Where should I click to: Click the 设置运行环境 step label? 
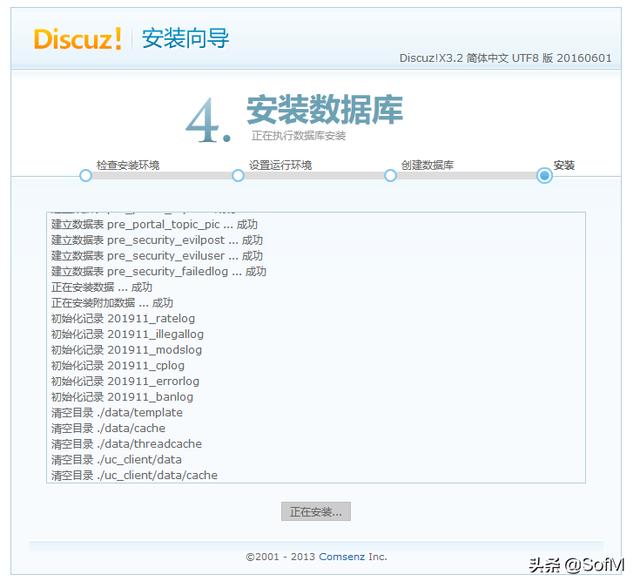(x=280, y=165)
